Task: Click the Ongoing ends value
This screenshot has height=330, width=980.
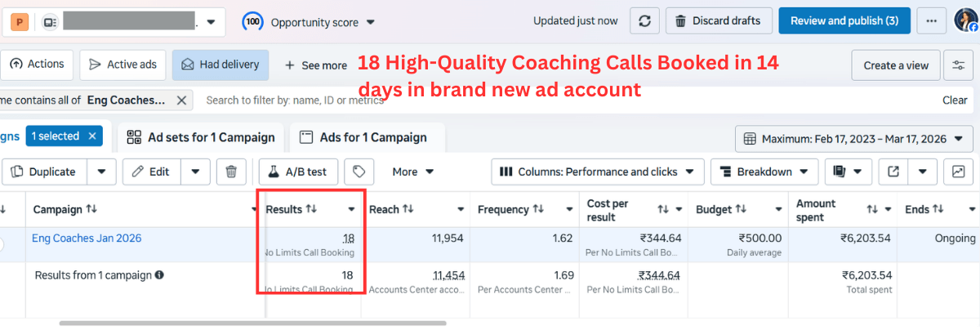Action: 955,239
